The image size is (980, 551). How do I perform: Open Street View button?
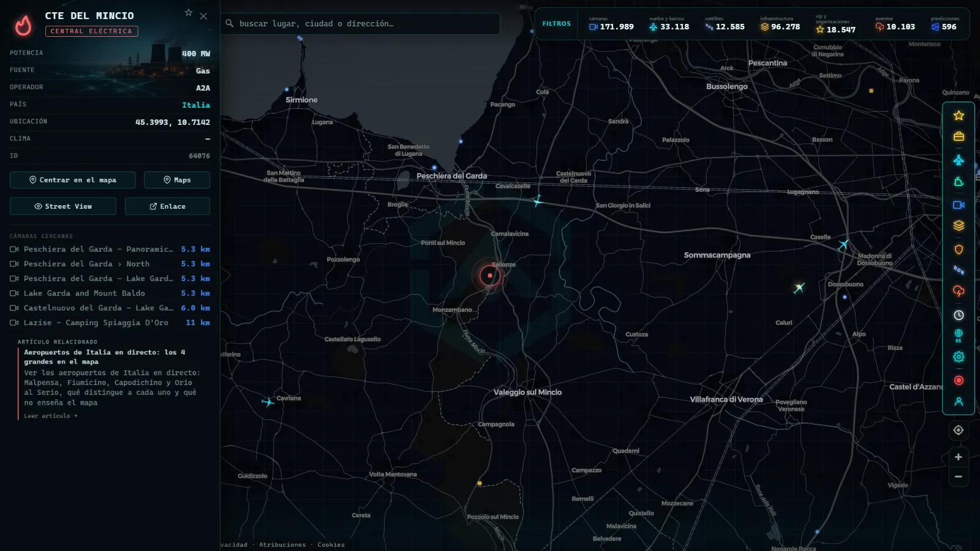coord(63,206)
